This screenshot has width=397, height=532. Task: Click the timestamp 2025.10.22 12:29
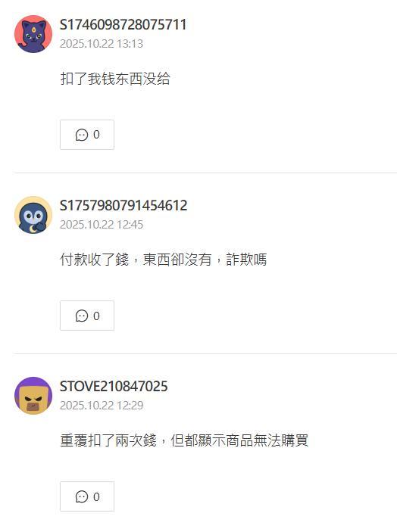point(102,406)
